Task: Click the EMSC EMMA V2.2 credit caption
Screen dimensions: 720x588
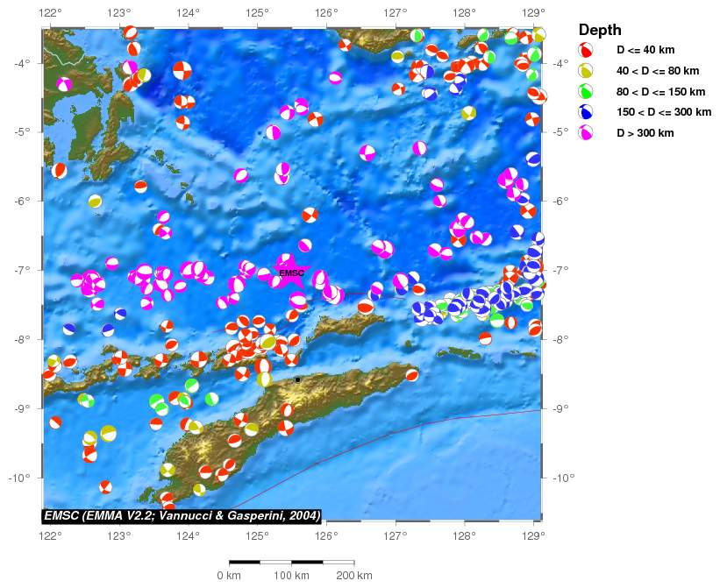Action: [x=182, y=515]
